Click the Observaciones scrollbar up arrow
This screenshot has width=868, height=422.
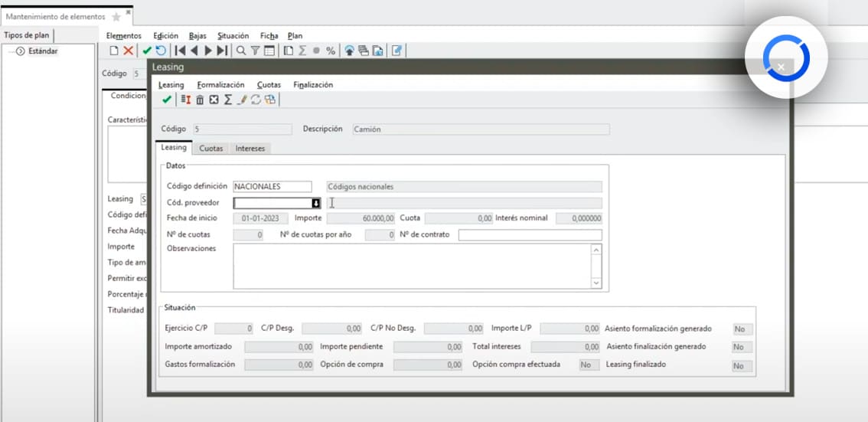[x=596, y=250]
